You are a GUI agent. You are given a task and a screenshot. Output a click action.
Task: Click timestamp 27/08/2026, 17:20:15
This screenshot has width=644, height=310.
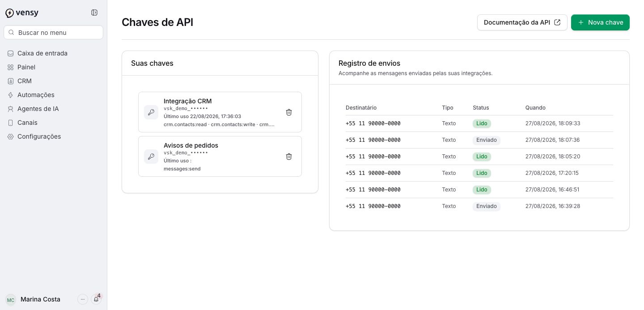tap(552, 173)
